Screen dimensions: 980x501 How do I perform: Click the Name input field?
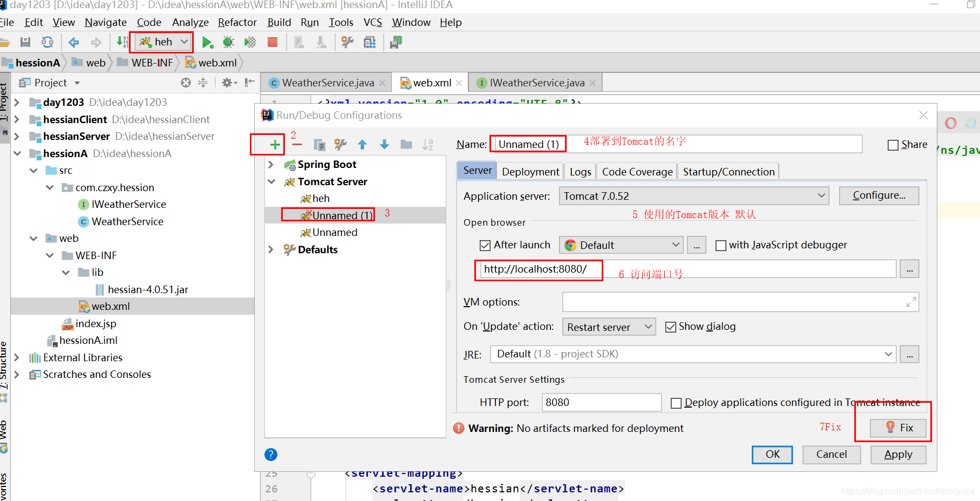[678, 144]
